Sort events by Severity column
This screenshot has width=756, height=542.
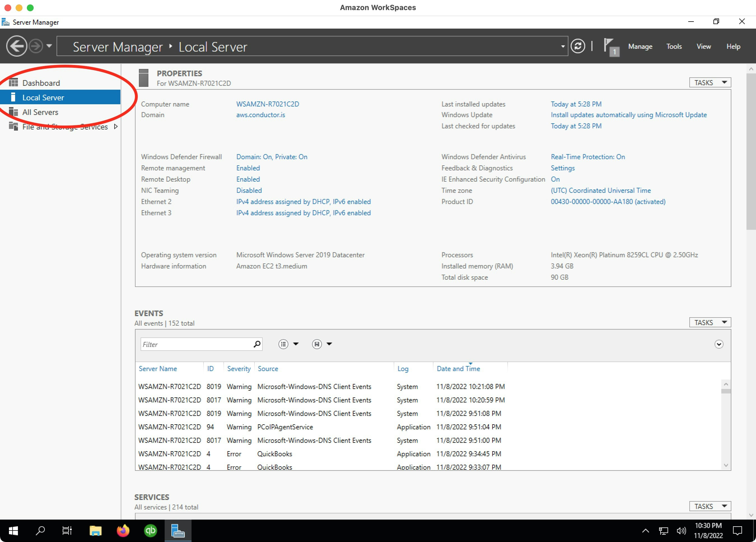coord(239,369)
